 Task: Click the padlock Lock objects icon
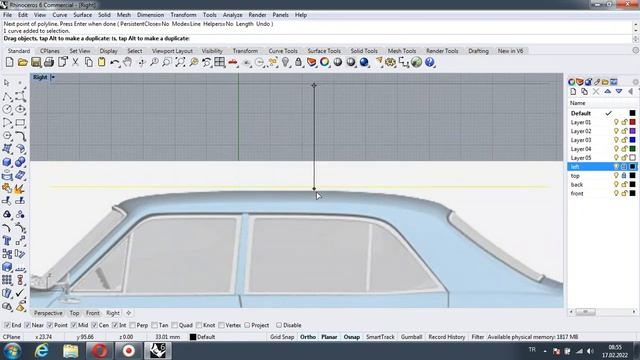pos(298,62)
